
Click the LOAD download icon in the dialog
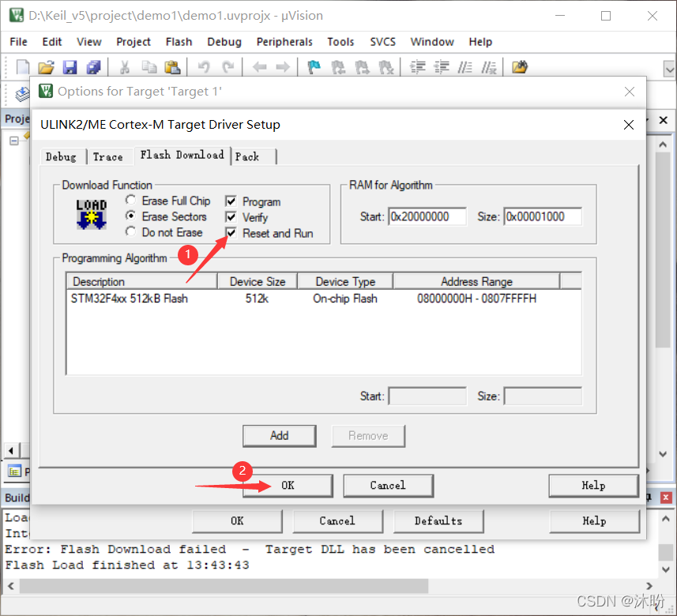click(92, 215)
